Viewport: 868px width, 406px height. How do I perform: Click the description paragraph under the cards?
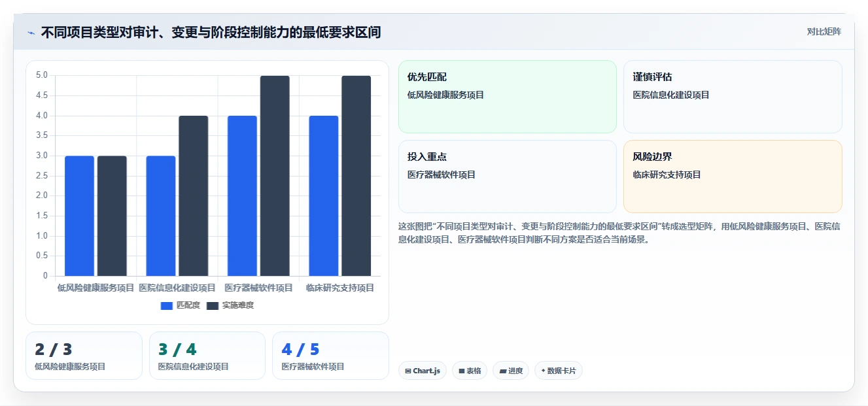tap(619, 233)
